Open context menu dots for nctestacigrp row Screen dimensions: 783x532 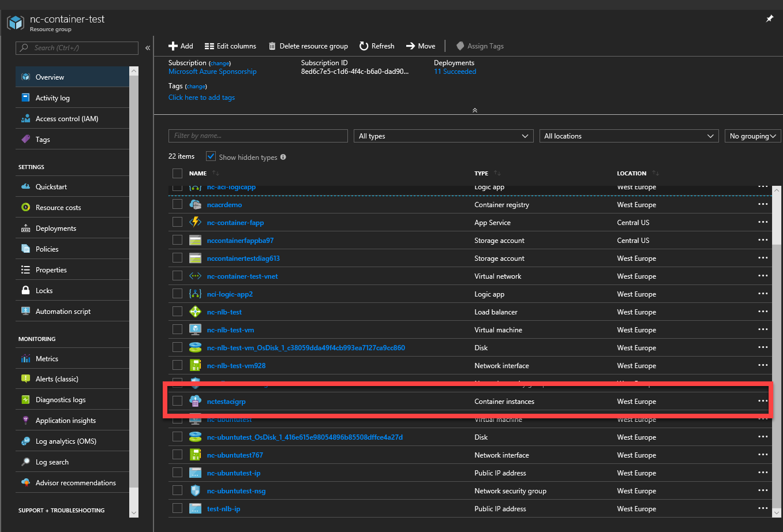pyautogui.click(x=763, y=401)
